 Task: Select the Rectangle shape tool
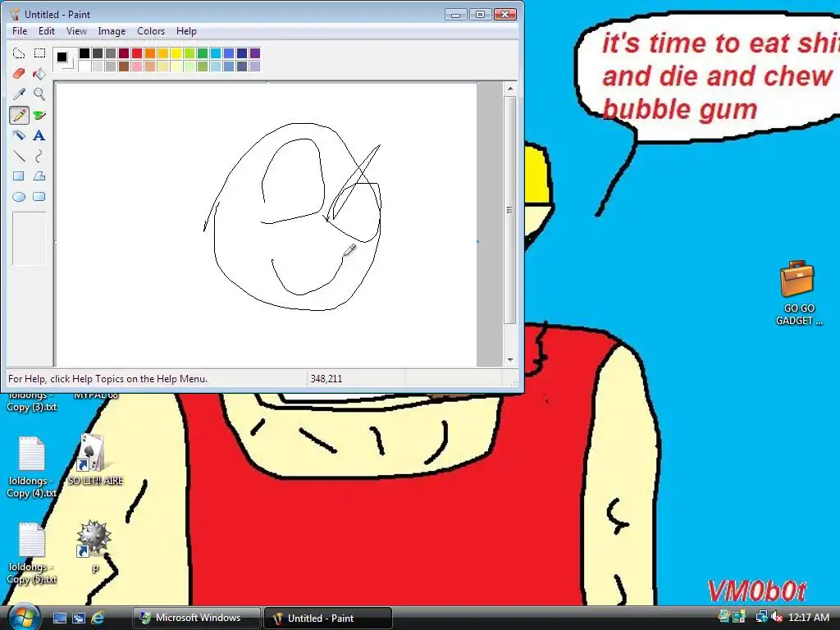(19, 176)
